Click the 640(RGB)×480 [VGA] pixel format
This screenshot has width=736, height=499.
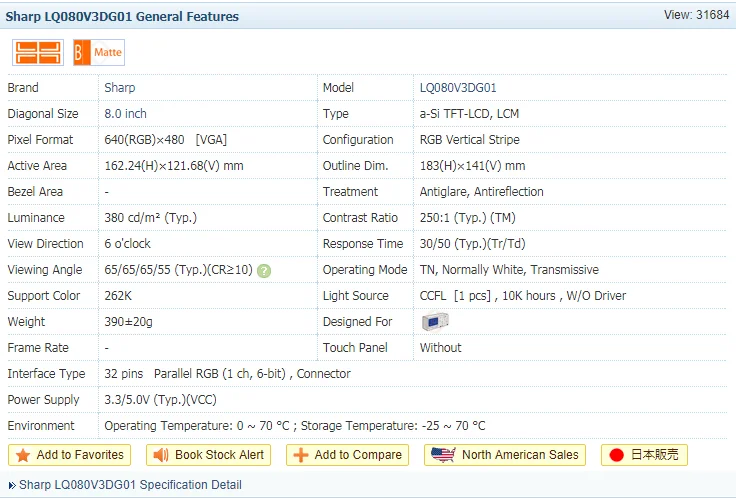click(x=166, y=140)
